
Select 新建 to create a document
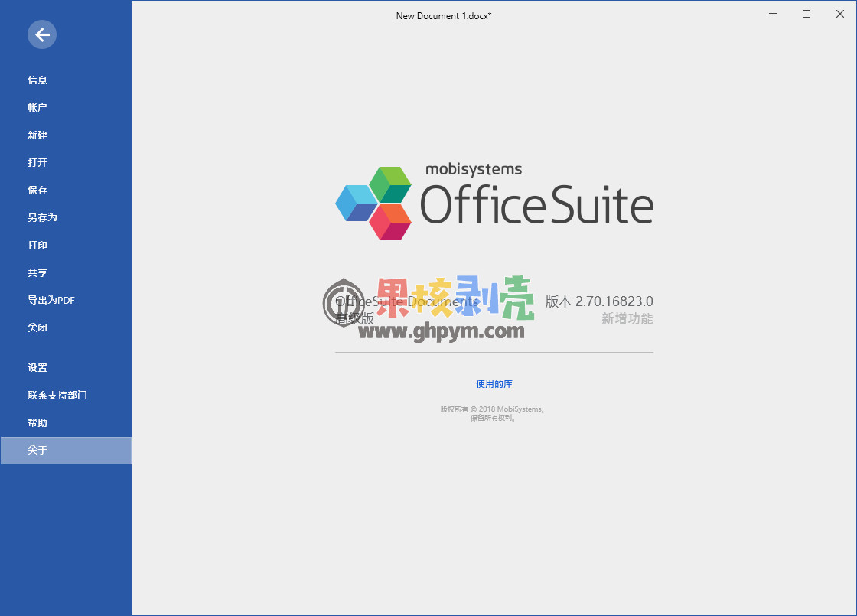click(x=38, y=135)
